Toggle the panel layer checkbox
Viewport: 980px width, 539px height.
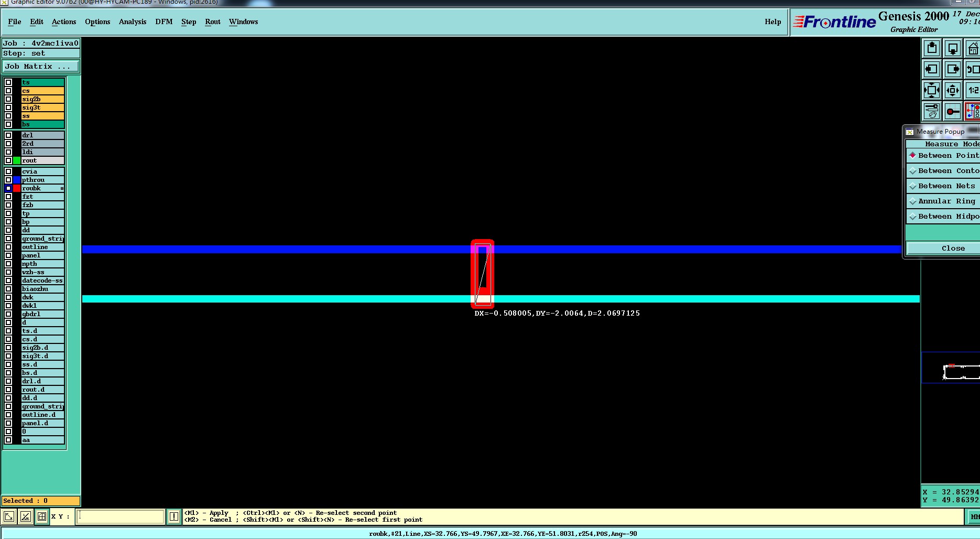tap(8, 255)
